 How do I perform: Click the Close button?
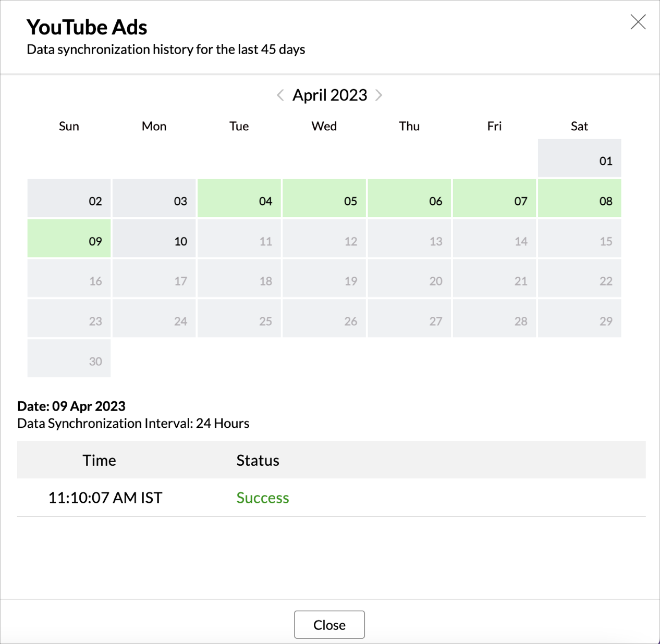pos(329,624)
